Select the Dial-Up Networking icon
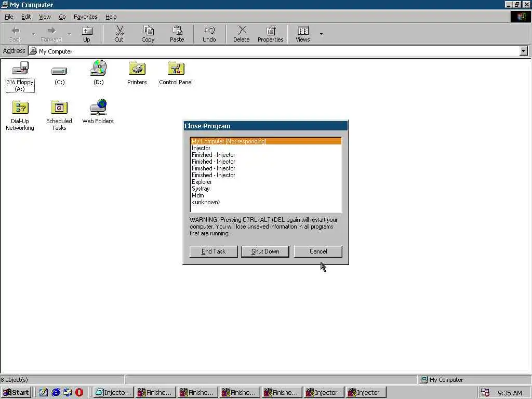Viewport: 532px width, 399px height. [x=20, y=115]
